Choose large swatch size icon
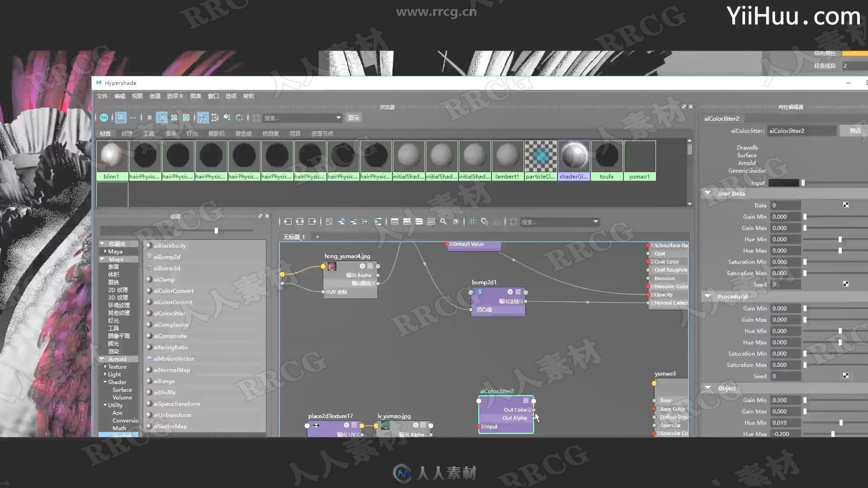 [x=174, y=117]
